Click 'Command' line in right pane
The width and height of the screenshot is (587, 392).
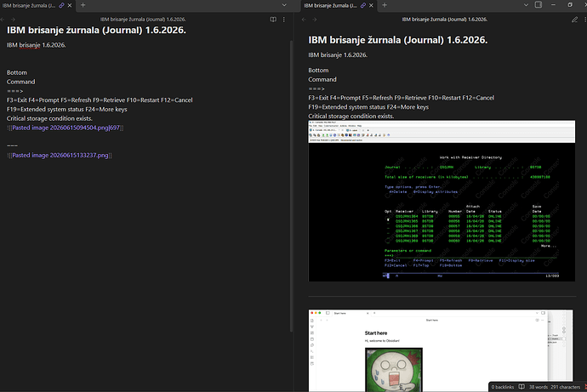pyautogui.click(x=322, y=80)
